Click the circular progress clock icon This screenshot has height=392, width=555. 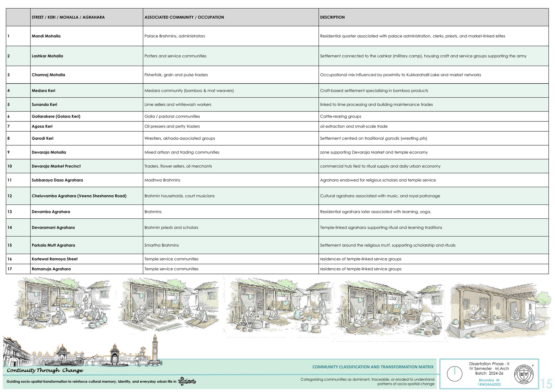(x=455, y=374)
